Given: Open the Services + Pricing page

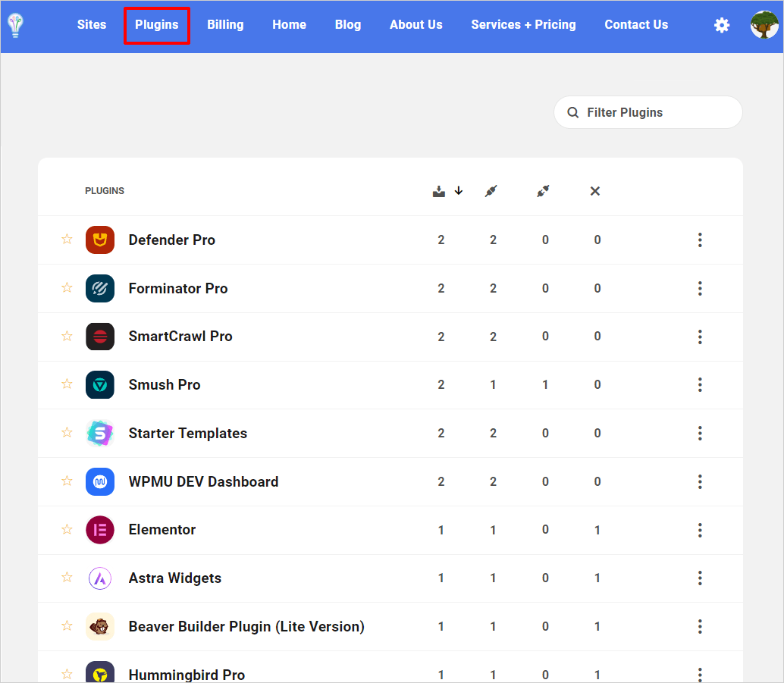Looking at the screenshot, I should click(523, 25).
